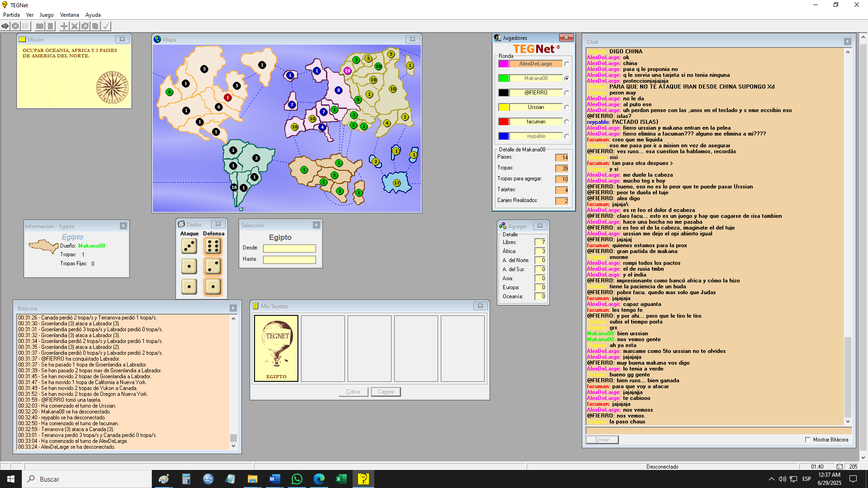Open the Partida menu

pos(11,15)
